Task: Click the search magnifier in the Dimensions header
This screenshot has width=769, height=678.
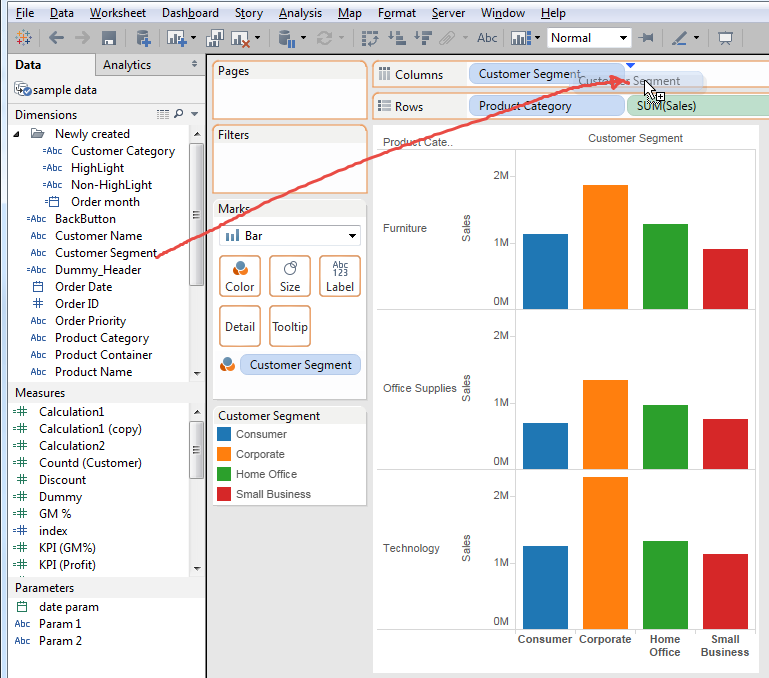Action: point(179,114)
